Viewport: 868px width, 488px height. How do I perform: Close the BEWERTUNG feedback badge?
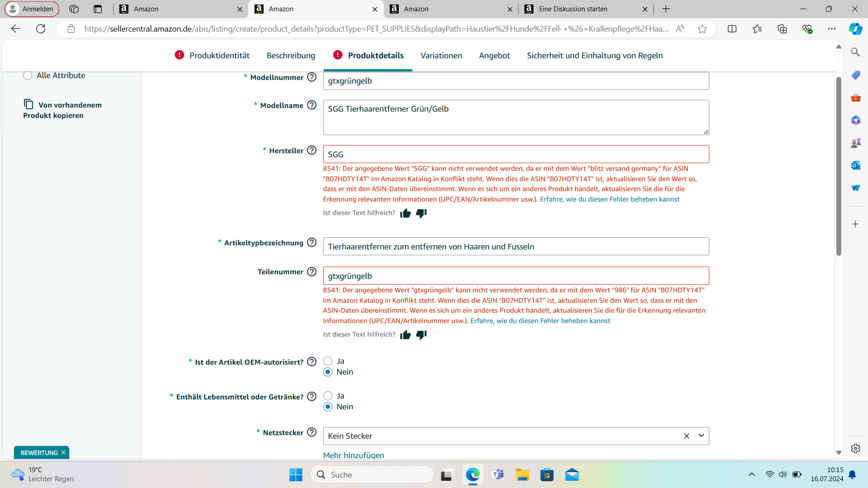63,452
